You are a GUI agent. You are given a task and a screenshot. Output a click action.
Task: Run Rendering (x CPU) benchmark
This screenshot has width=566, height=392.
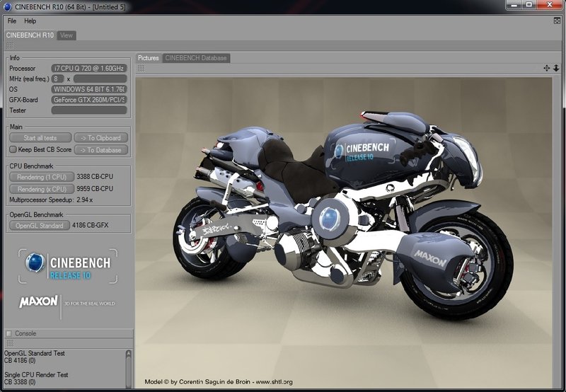tap(42, 189)
